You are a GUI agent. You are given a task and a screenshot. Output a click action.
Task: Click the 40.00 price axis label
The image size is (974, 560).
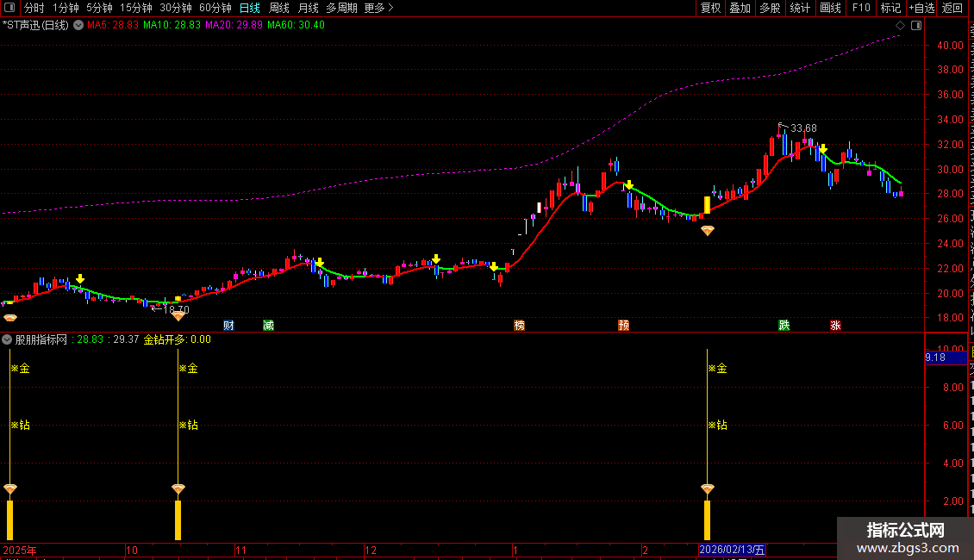(x=951, y=46)
